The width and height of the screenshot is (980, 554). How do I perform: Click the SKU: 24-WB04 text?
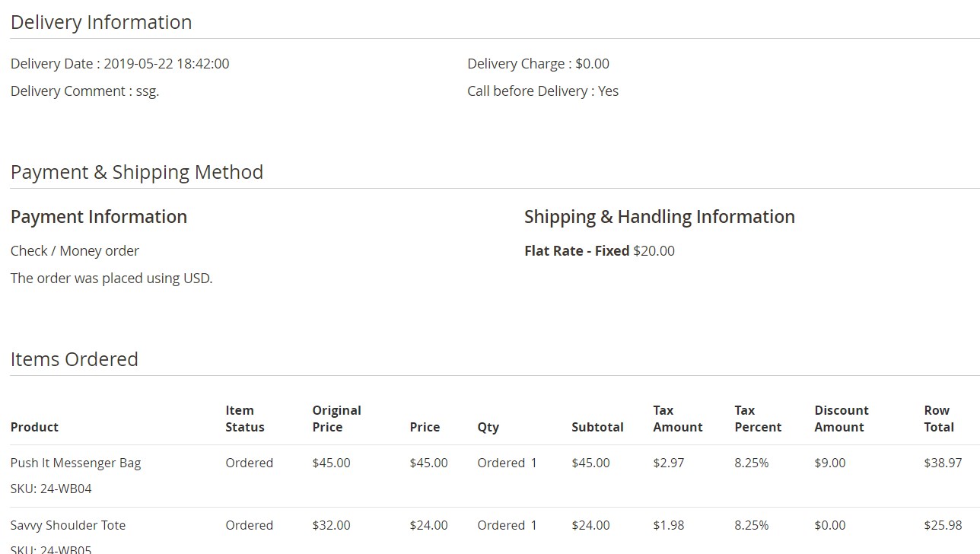coord(51,489)
